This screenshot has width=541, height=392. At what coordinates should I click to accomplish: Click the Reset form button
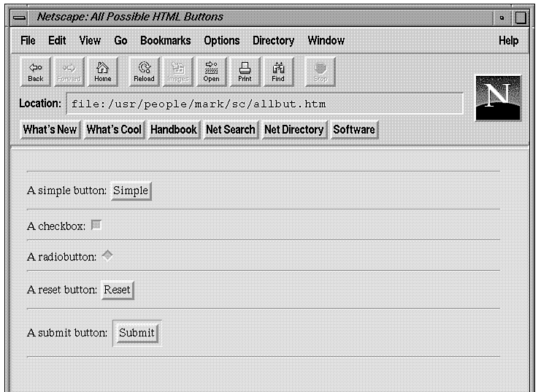[117, 290]
